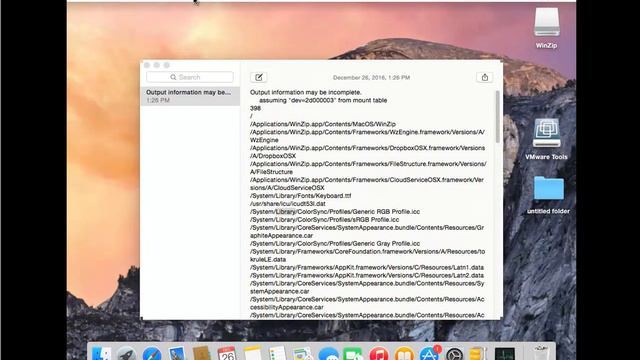Click the compose new note icon

click(x=259, y=77)
